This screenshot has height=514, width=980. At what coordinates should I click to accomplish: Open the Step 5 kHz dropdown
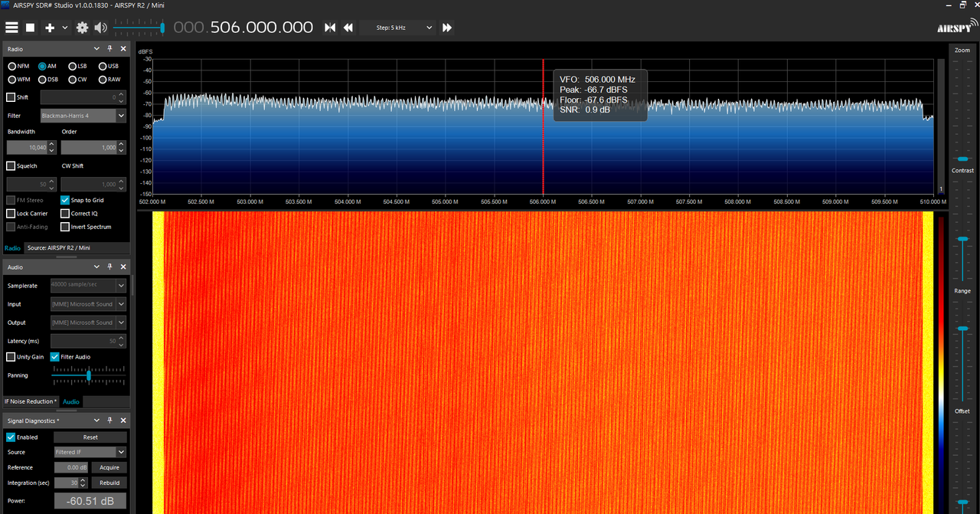tap(397, 28)
